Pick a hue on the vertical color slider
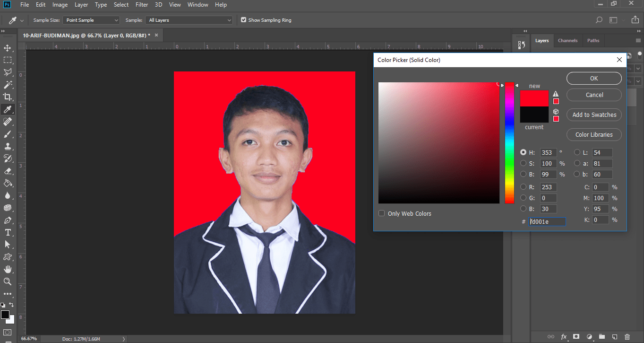 click(509, 142)
